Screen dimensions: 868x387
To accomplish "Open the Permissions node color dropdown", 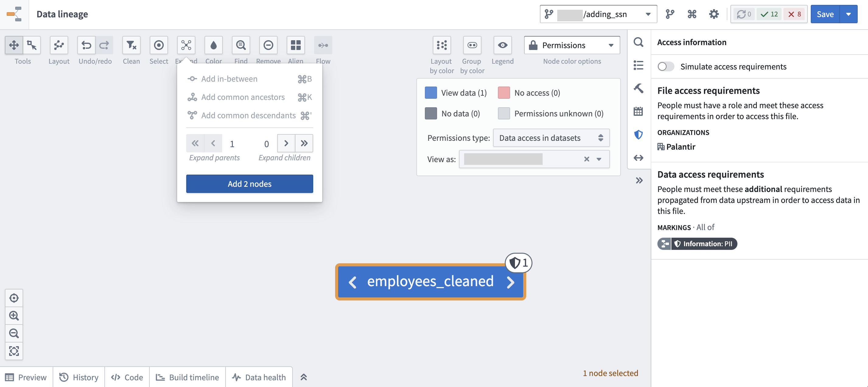I will click(572, 45).
